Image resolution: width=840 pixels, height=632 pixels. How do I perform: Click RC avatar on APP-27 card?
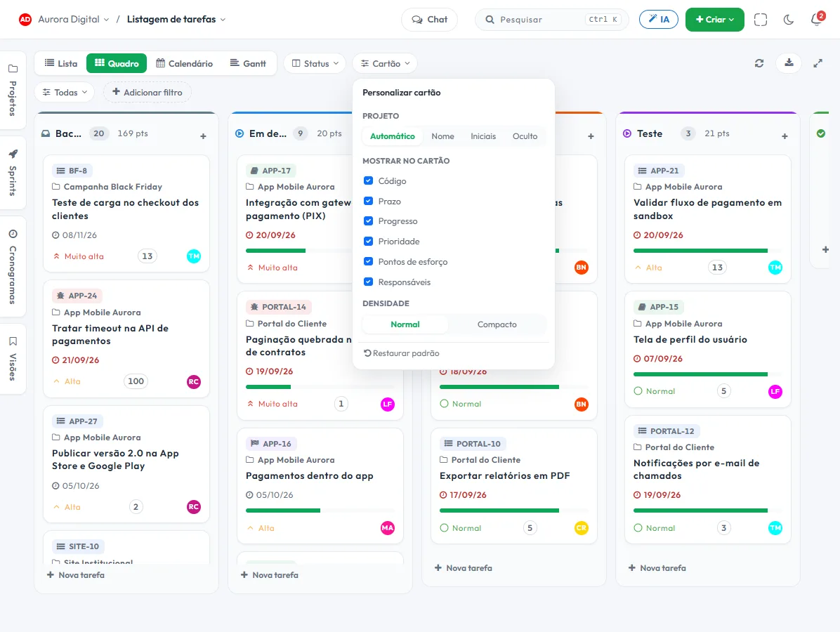193,507
